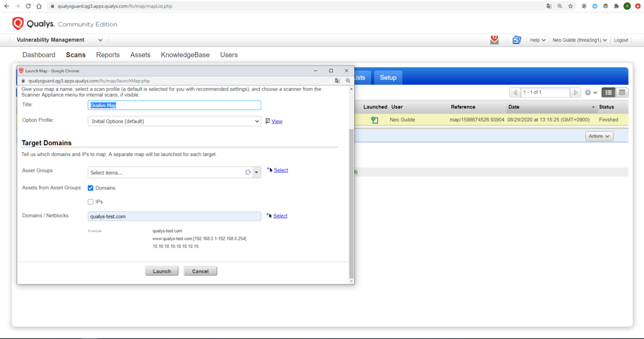Switch to the Setup tab

(388, 77)
